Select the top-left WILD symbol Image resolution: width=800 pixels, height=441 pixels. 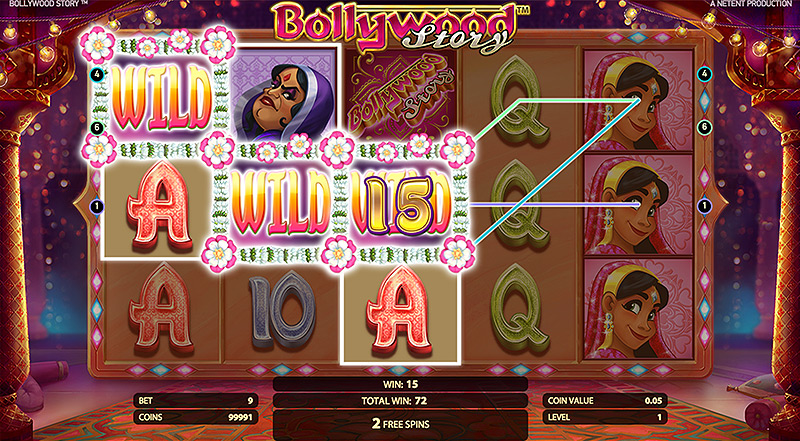[162, 98]
